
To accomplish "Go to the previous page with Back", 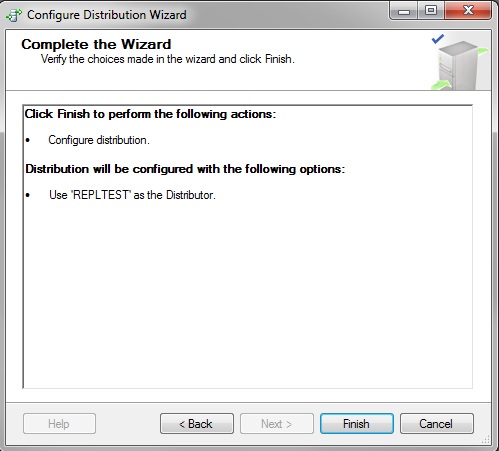I will [197, 424].
